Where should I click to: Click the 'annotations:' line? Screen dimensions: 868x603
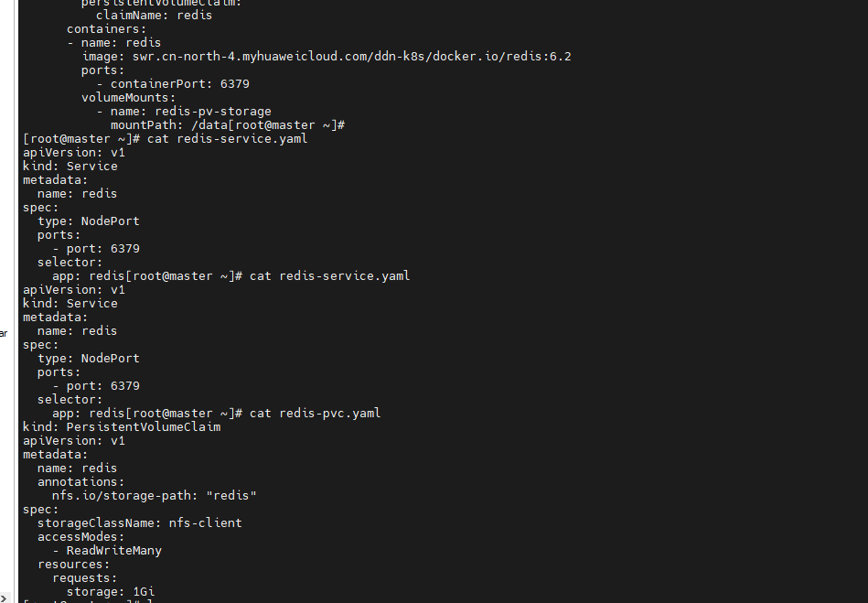click(80, 481)
